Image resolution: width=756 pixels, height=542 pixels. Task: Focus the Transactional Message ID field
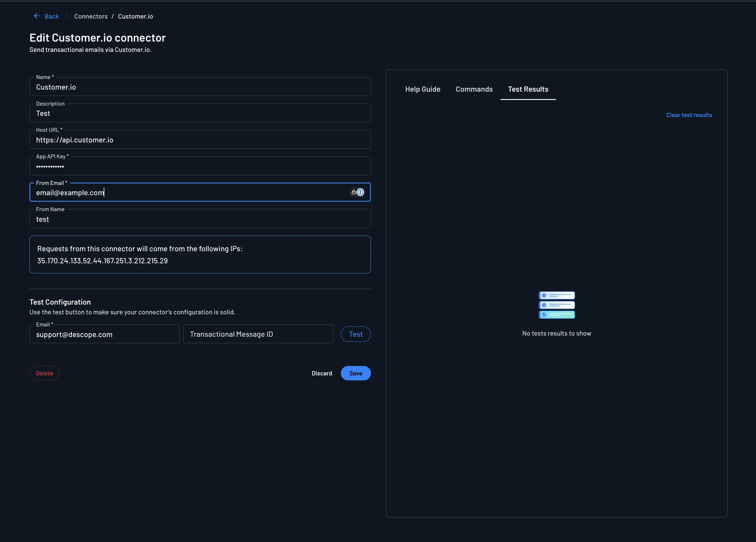pos(258,334)
